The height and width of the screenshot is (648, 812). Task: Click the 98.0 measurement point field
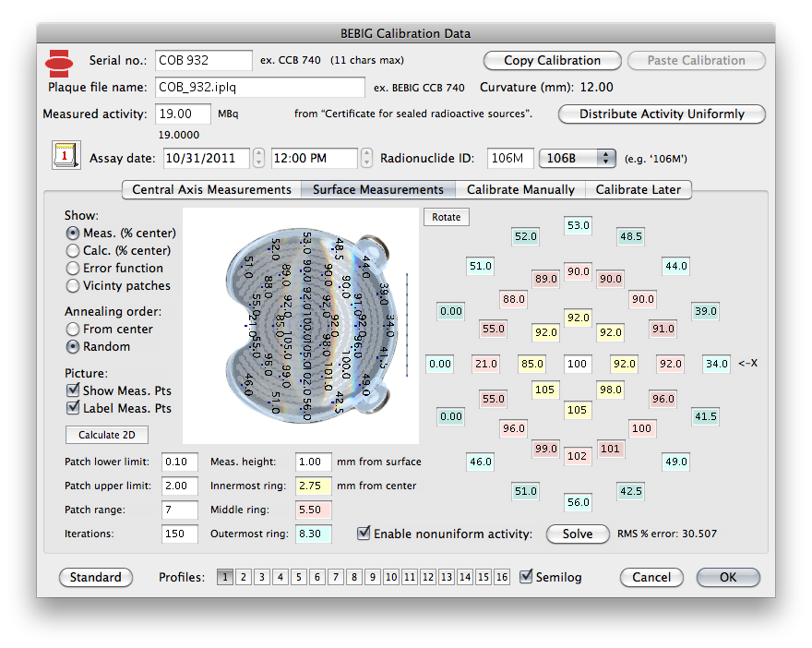click(x=611, y=390)
